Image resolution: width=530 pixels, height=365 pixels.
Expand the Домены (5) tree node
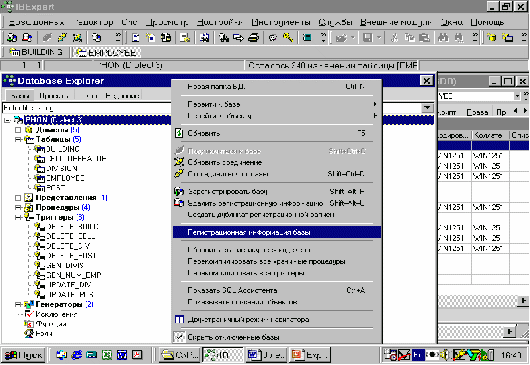coord(18,130)
